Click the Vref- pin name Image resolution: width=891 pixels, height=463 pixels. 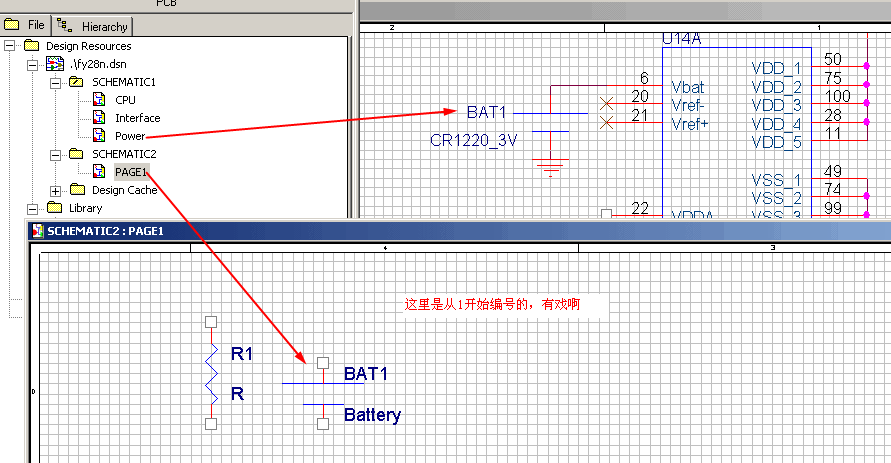coord(688,106)
